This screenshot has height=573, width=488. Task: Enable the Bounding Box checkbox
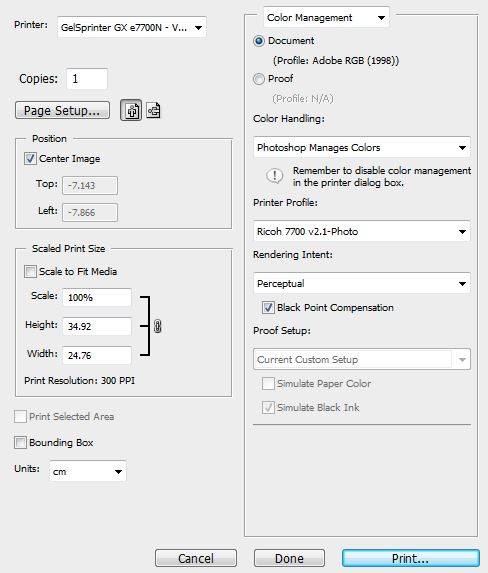tap(20, 443)
